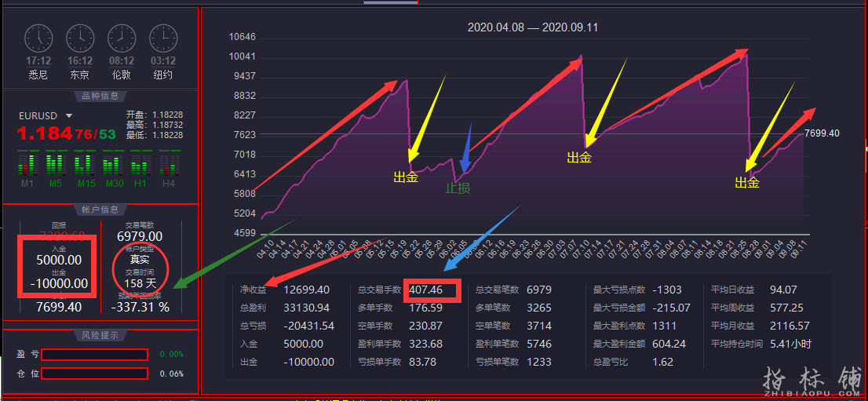Click the 17:12 Sydney time text
Viewport: 868px width, 401px height.
(38, 61)
